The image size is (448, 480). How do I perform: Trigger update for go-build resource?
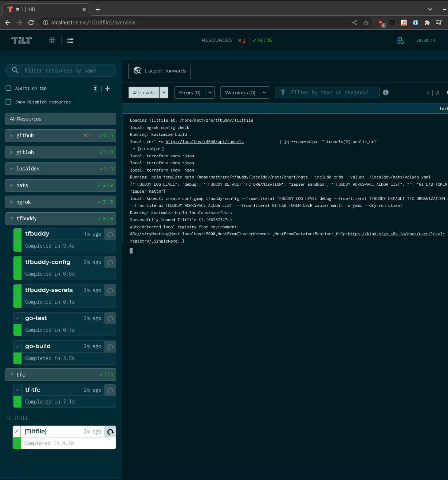(110, 346)
